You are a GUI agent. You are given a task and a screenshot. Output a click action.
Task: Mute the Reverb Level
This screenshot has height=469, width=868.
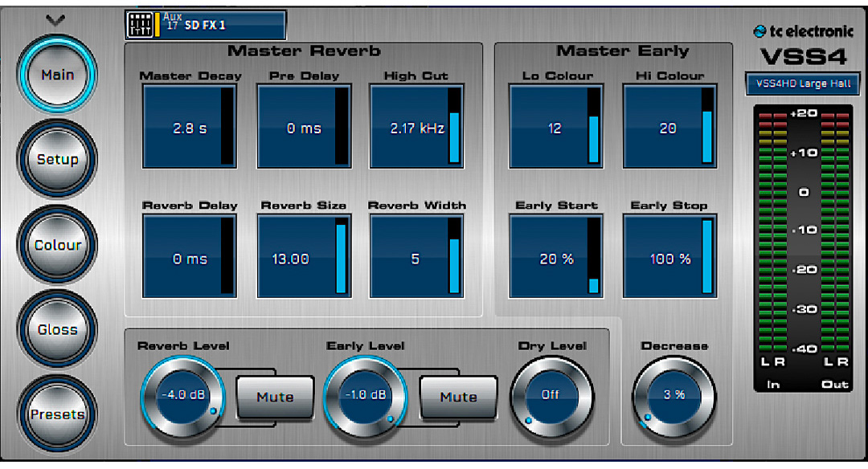point(275,397)
